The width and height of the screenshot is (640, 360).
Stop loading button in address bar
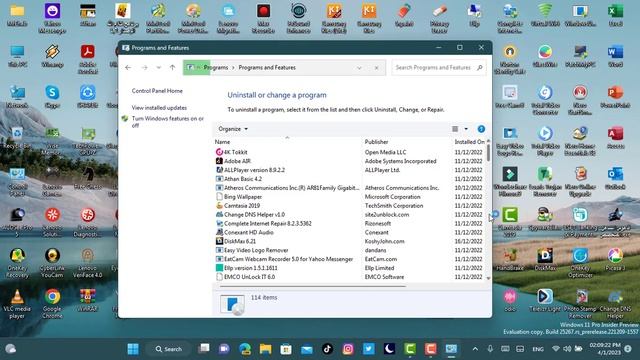(376, 68)
